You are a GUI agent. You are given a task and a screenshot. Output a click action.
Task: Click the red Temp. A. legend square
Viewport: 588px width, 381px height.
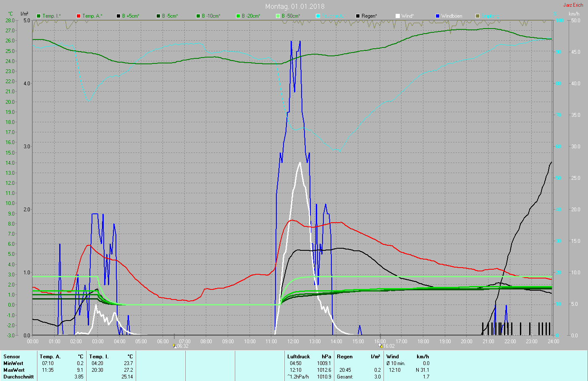click(x=79, y=16)
